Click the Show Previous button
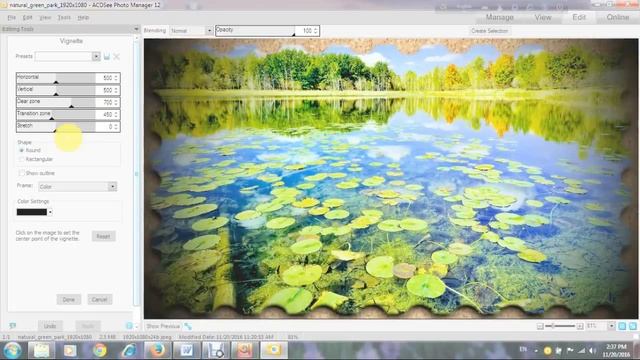 point(163,326)
